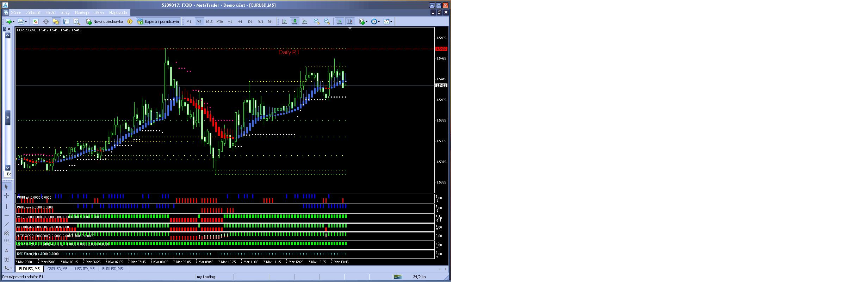This screenshot has height=293, width=868.
Task: Switch to the USDJPY,M5 chart tab
Action: (85, 269)
